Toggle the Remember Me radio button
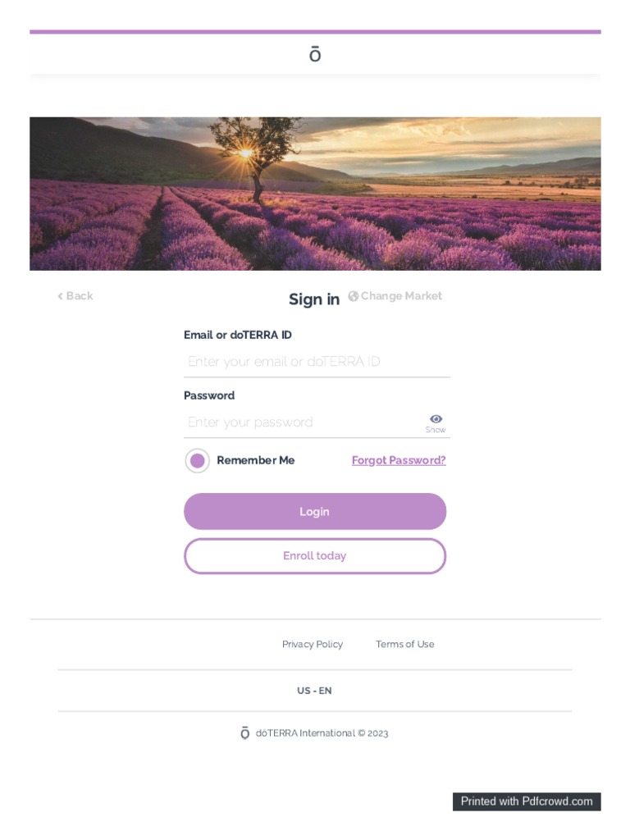Screen dimensions: 630x840 (x=197, y=461)
